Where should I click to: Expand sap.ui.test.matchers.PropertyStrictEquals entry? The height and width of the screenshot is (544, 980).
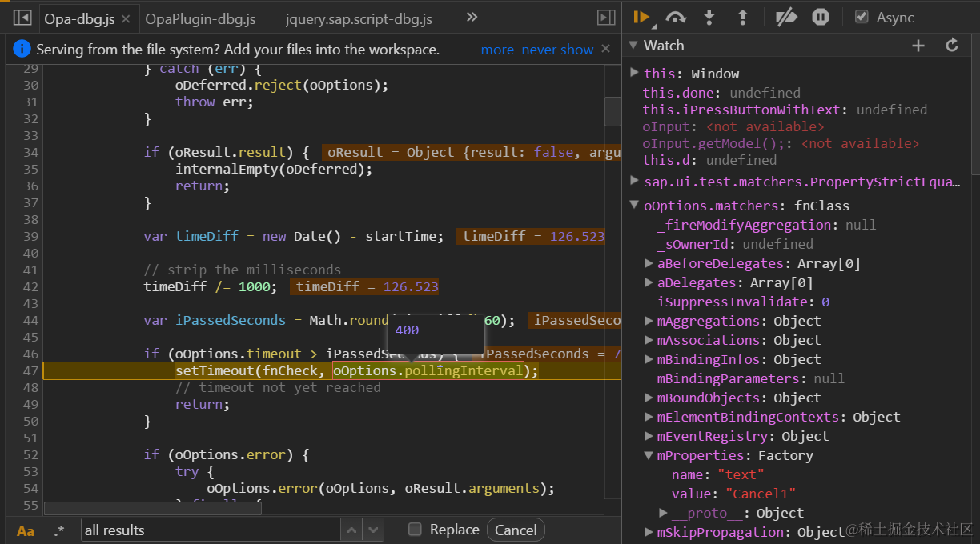634,181
